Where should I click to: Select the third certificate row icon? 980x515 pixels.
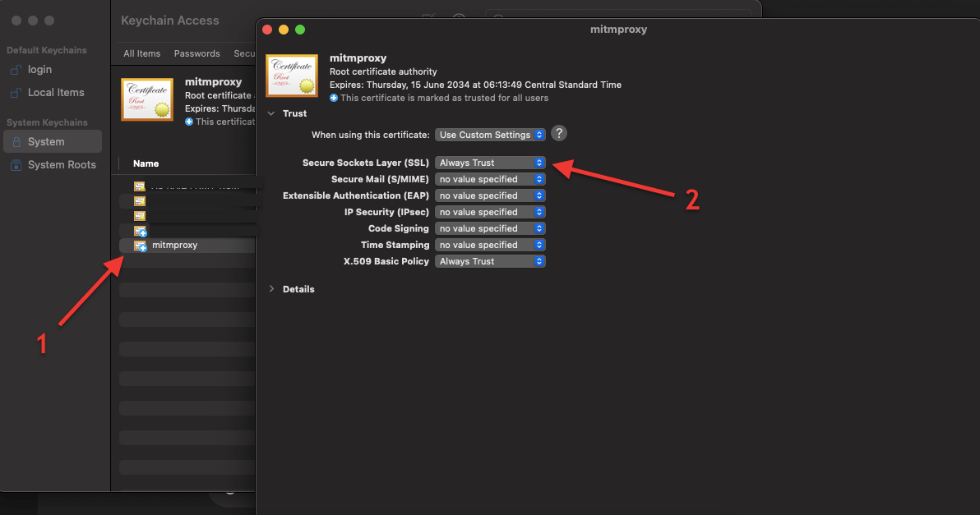pyautogui.click(x=140, y=216)
